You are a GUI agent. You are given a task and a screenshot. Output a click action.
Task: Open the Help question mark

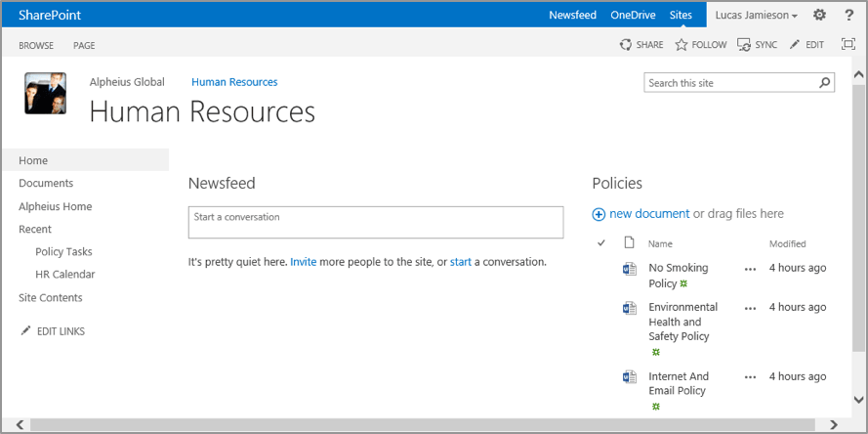(848, 15)
